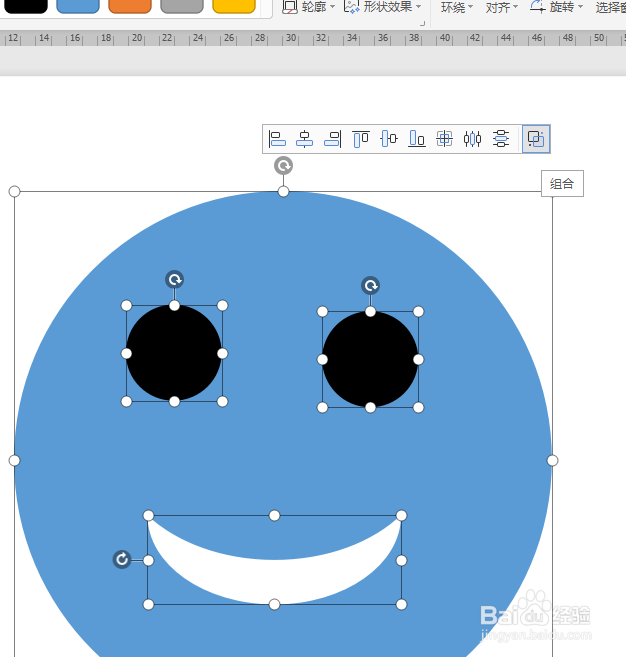This screenshot has height=657, width=626.
Task: Click the horizontal center align icon
Action: coord(305,139)
